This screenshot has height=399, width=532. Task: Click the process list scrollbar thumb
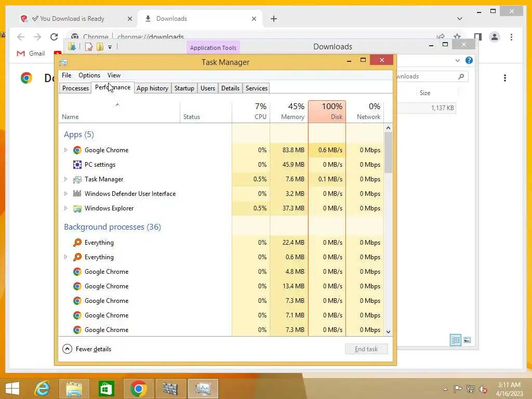(x=388, y=153)
